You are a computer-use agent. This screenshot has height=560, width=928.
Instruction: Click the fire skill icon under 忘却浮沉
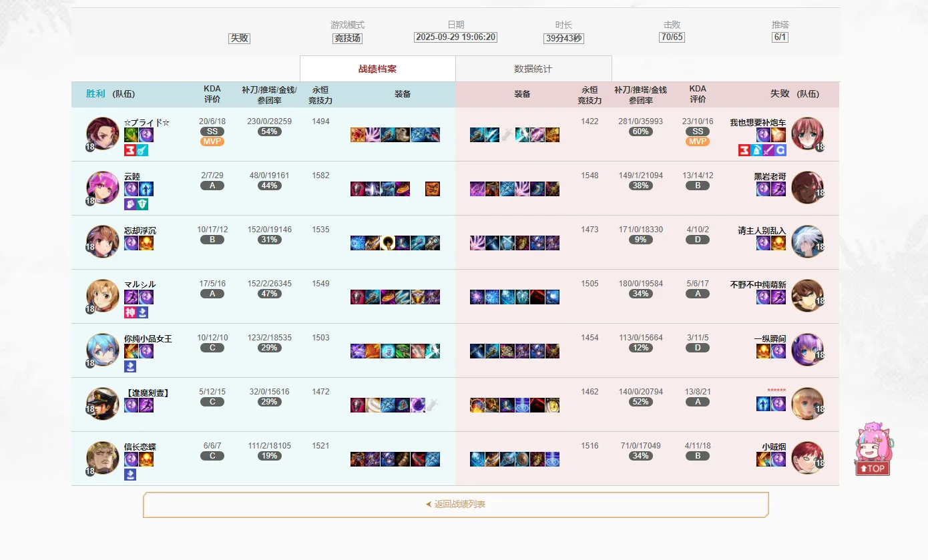click(146, 243)
